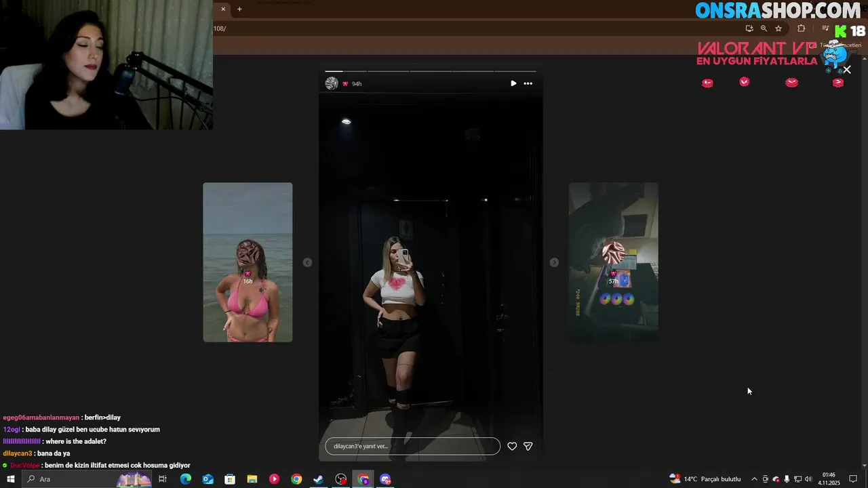Screen dimensions: 868x488
Task: Click the story progress bar
Action: pos(431,70)
